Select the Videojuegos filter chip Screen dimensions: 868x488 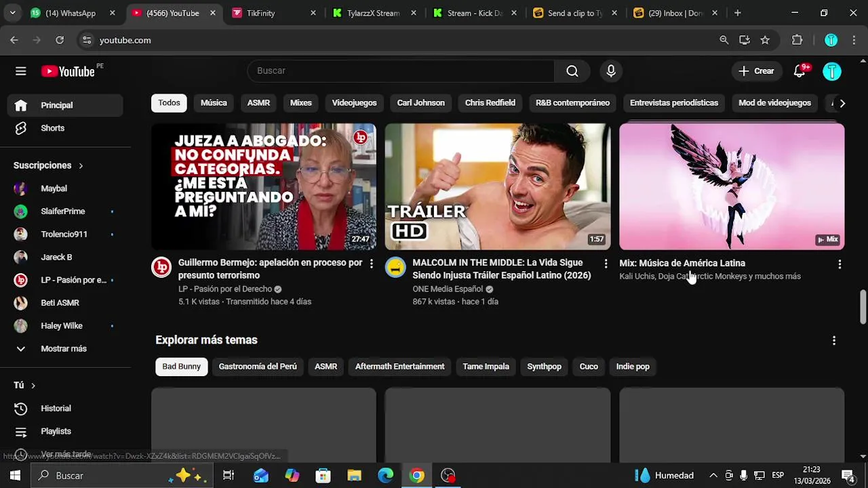coord(354,103)
